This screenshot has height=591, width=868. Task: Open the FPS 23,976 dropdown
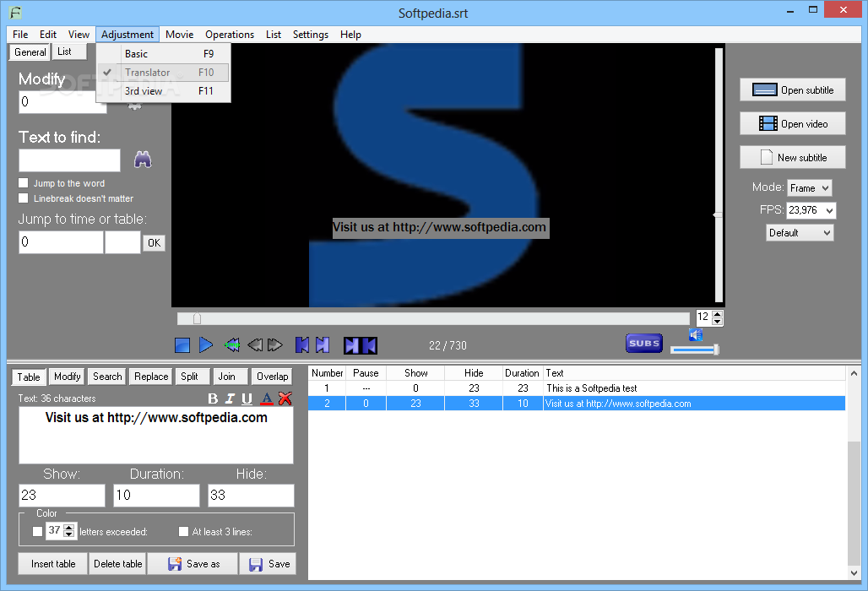point(811,210)
